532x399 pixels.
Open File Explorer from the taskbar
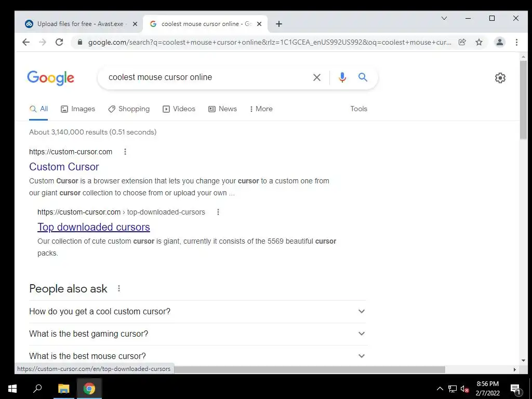63,389
